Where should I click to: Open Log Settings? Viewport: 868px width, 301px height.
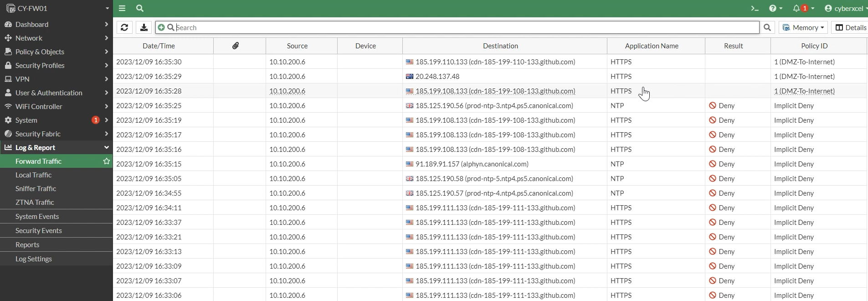[x=56, y=259]
